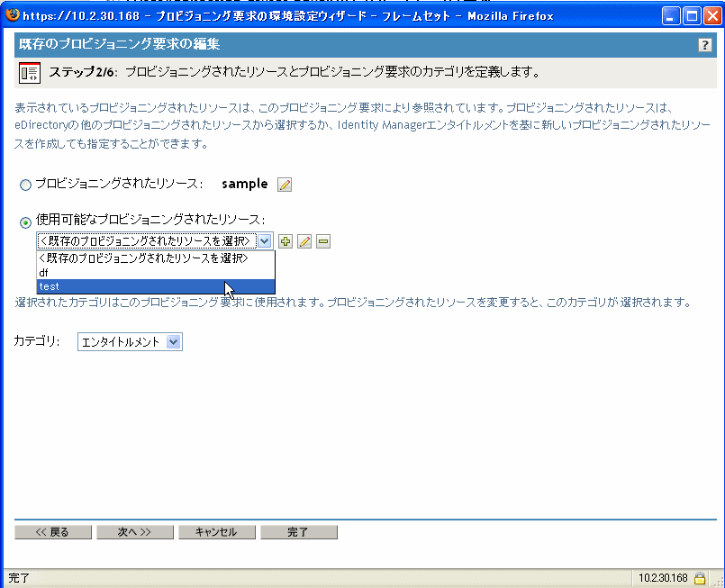Click the 次へ >> next button
725x588 pixels.
point(134,532)
